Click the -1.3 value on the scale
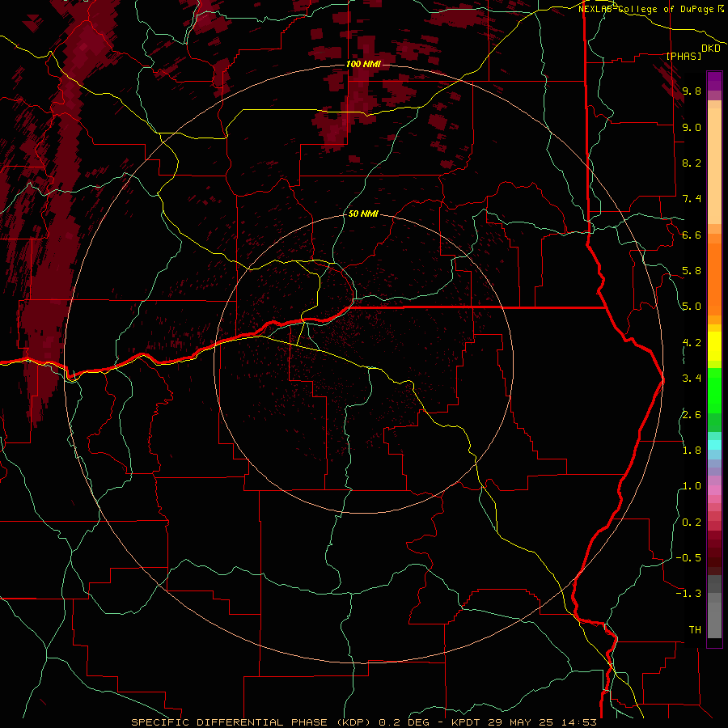Screen dimensions: 728x728 688,594
